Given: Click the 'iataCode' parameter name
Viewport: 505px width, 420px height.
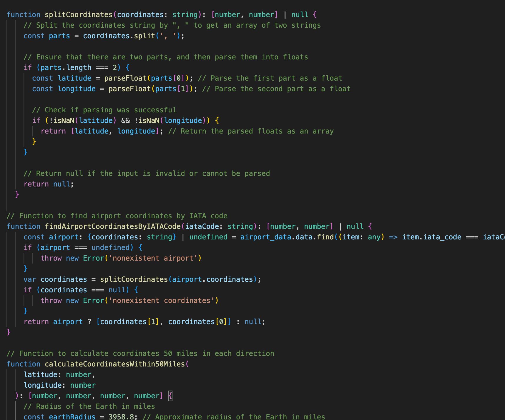Looking at the screenshot, I should pyautogui.click(x=202, y=226).
